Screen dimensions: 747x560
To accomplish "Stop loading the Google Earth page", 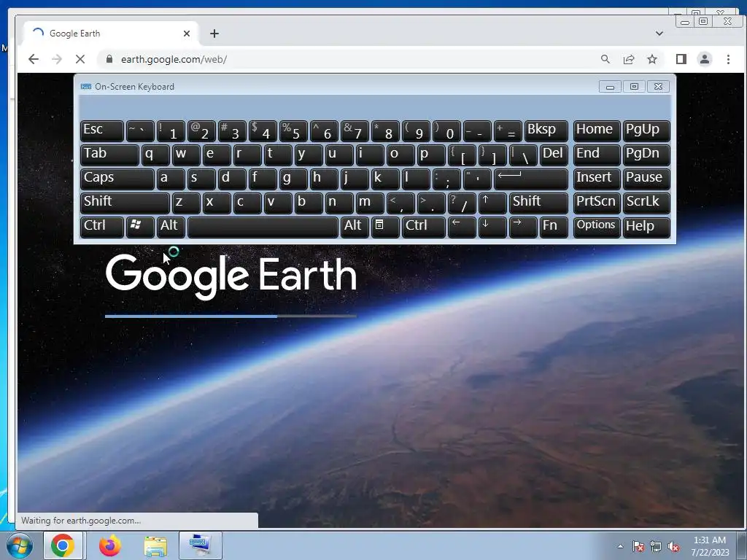I will tap(80, 59).
